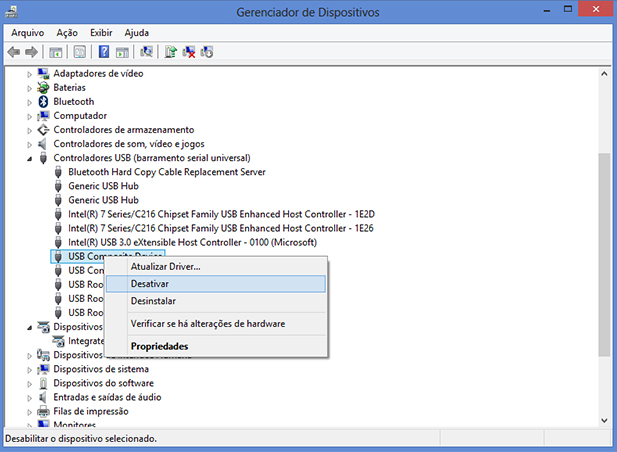Select Host Controller - 1E2D entry

[x=221, y=214]
